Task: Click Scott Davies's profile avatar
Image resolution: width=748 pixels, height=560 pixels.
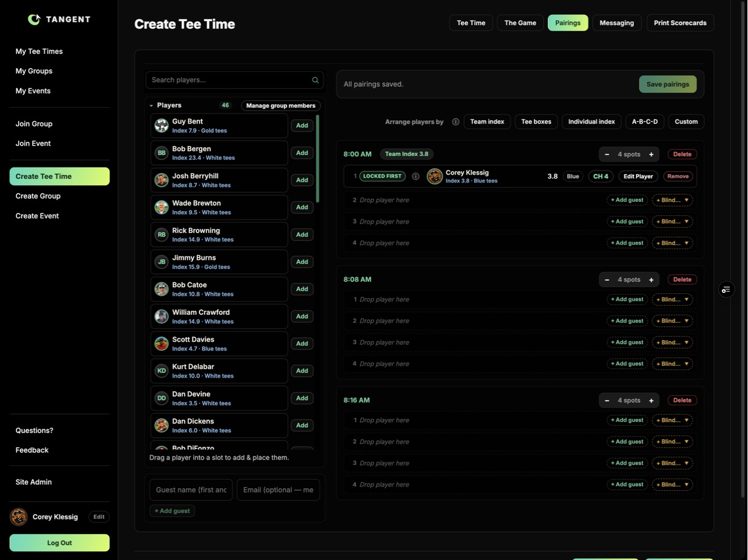Action: (162, 344)
